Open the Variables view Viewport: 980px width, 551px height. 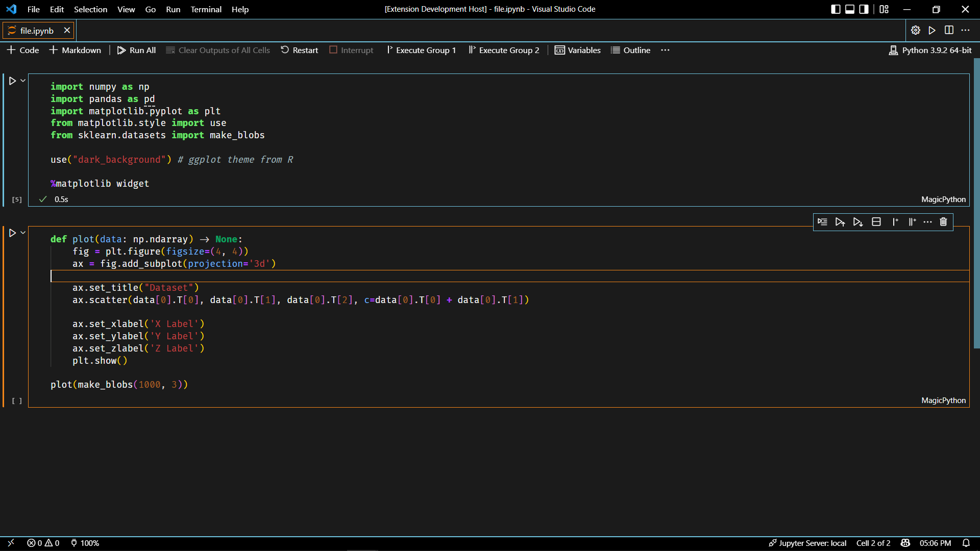click(578, 50)
